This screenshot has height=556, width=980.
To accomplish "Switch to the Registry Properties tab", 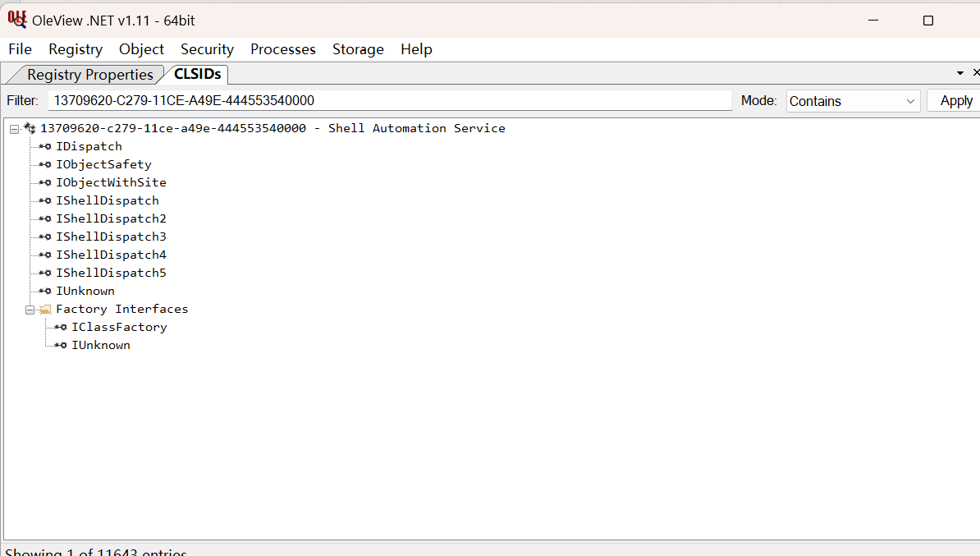I will 89,75.
